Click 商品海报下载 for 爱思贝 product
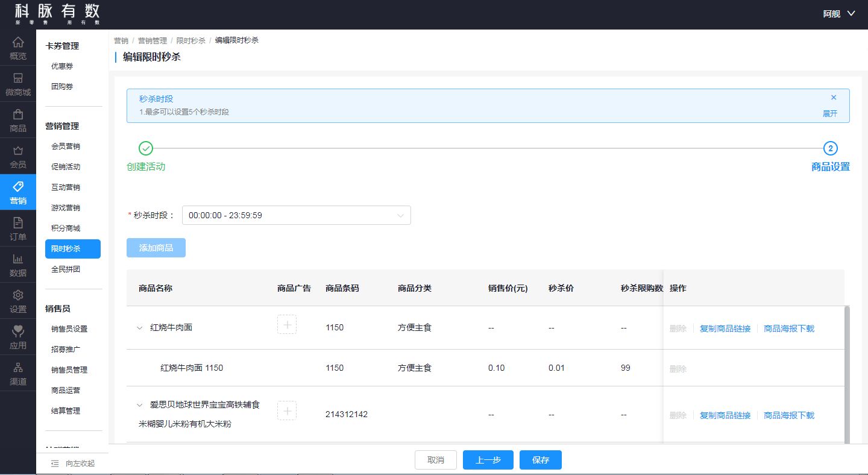Viewport: 868px width, 475px height. click(x=789, y=415)
